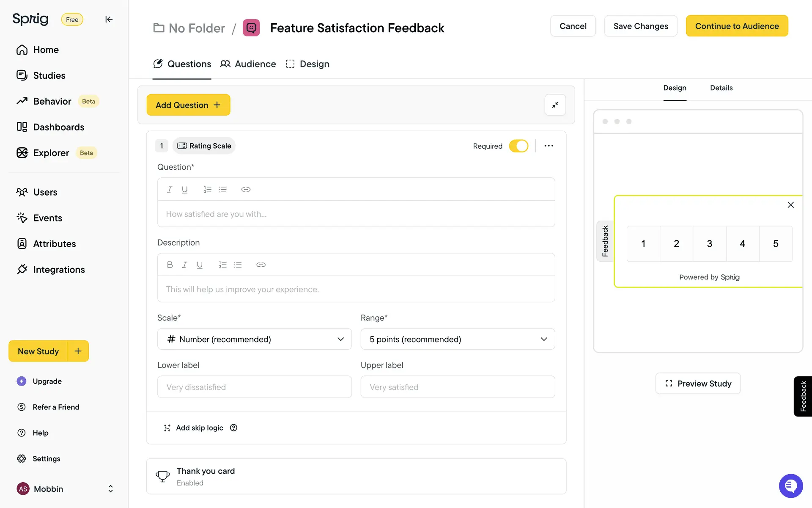The width and height of the screenshot is (812, 508).
Task: Open the chat support bubble
Action: [790, 486]
